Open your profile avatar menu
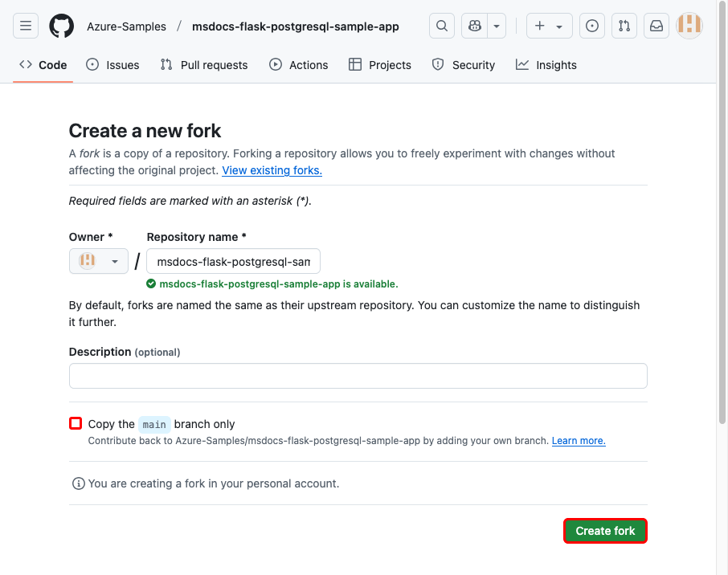Image resolution: width=728 pixels, height=575 pixels. coord(689,25)
